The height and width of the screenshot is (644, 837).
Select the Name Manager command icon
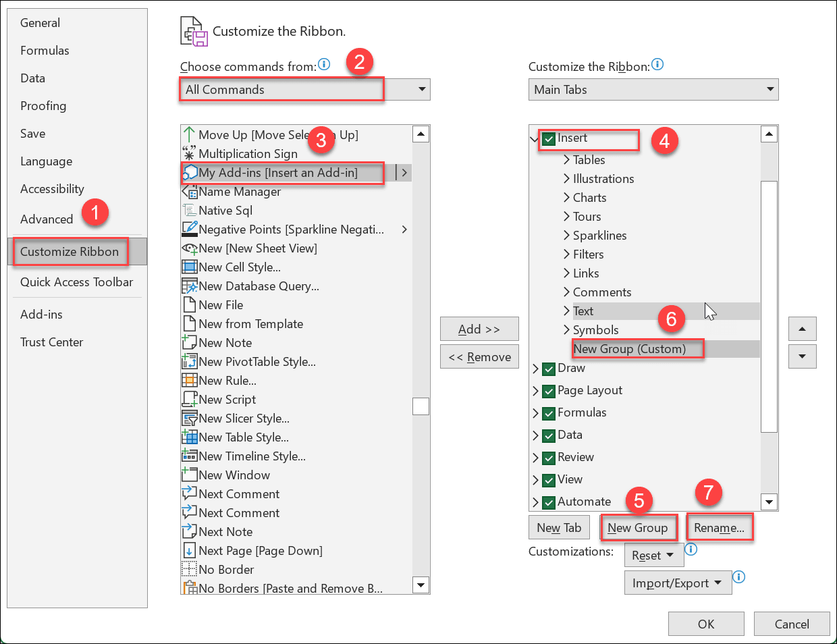191,192
